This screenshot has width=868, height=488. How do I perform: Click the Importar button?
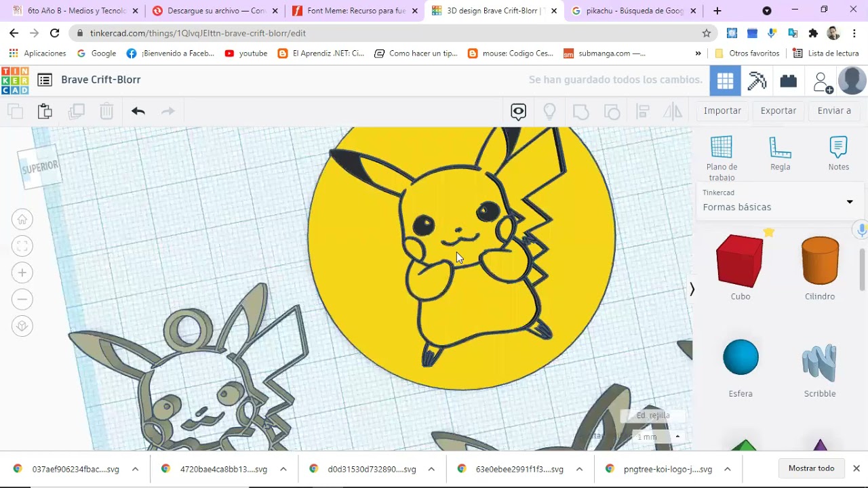tap(722, 110)
